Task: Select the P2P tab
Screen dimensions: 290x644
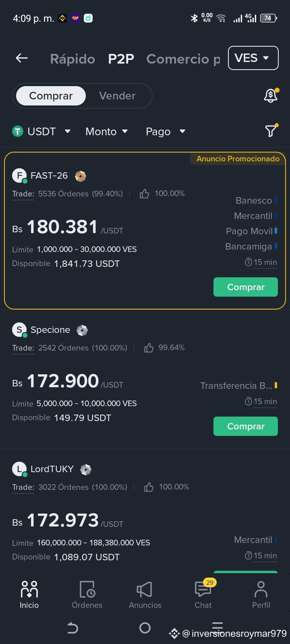Action: pos(121,59)
